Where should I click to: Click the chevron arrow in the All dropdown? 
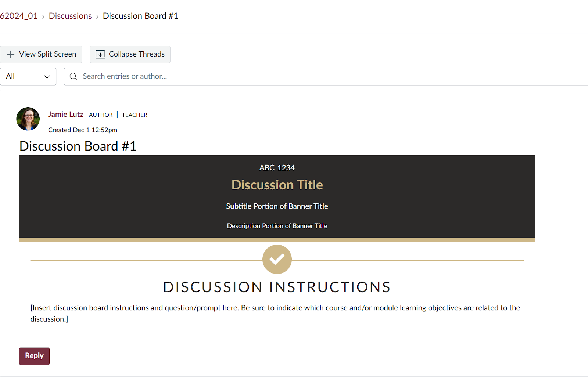[x=47, y=77]
